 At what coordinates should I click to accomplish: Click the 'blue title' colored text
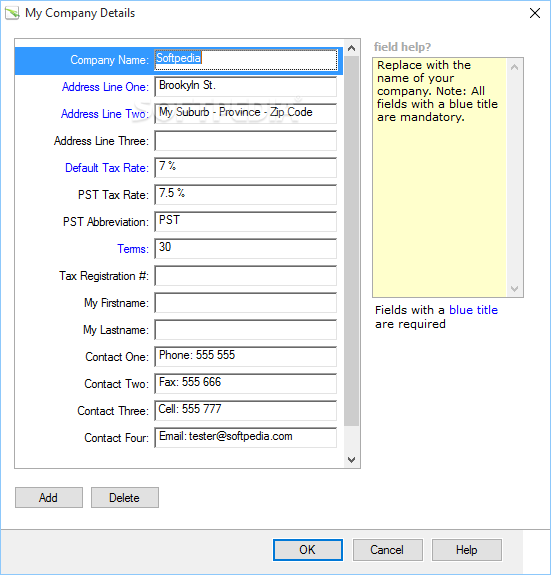click(x=473, y=310)
